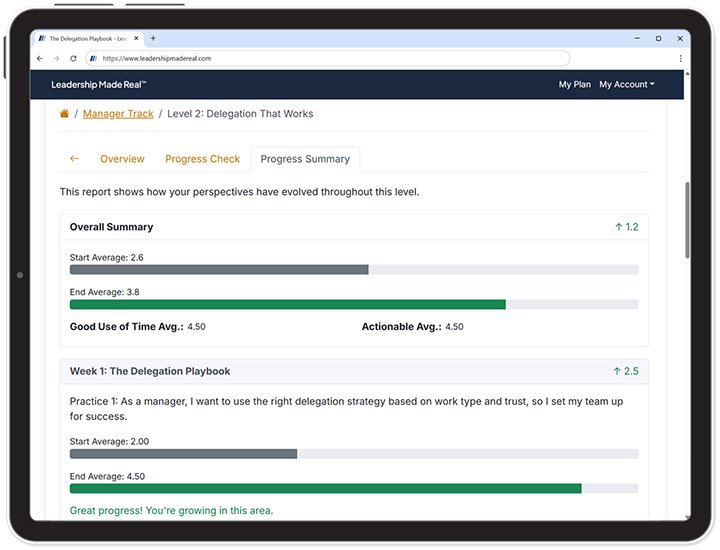Click the URL address bar field
Screen dimensions: 720x550
[x=380, y=58]
